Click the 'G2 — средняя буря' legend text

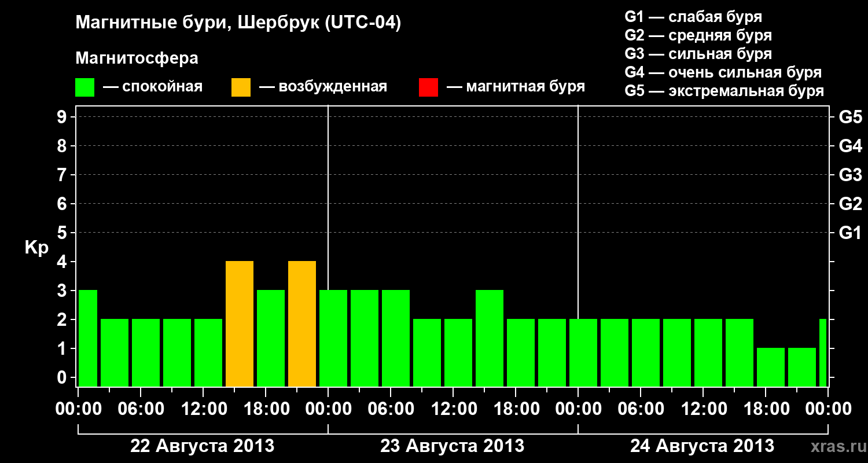[x=698, y=35]
